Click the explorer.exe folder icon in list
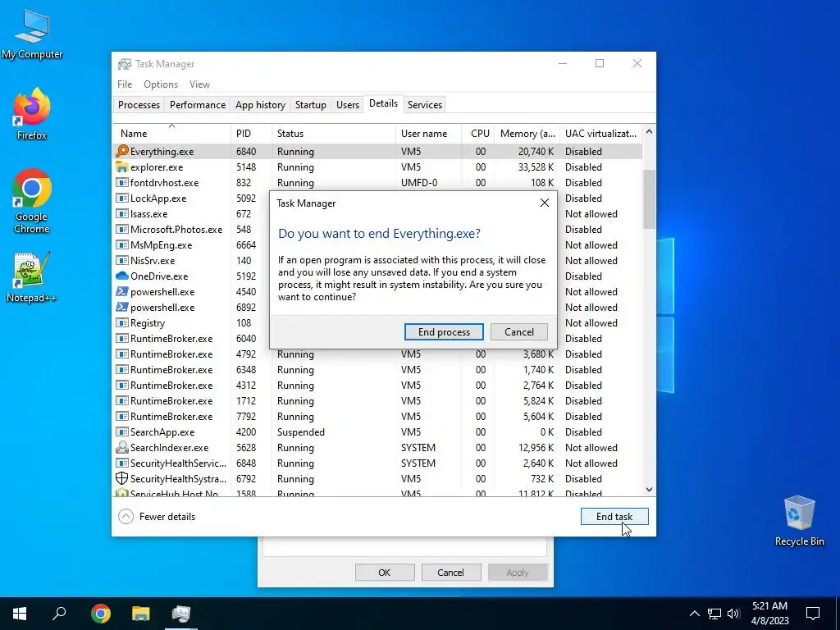Screen dimensions: 840x630 click(x=122, y=167)
